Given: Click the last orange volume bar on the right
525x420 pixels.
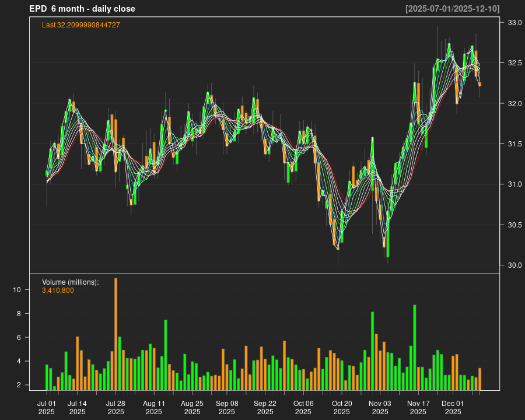Looking at the screenshot, I should coord(480,379).
